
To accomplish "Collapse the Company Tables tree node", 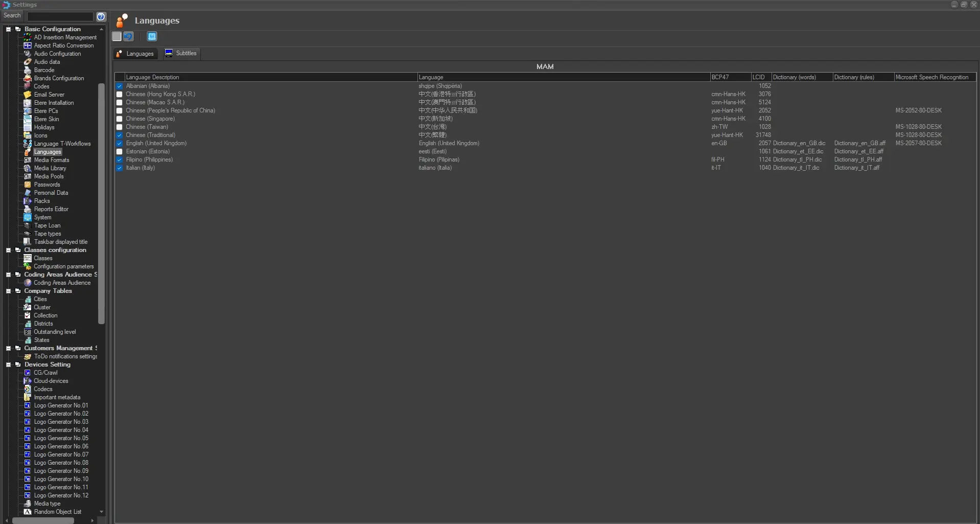I will (8, 291).
